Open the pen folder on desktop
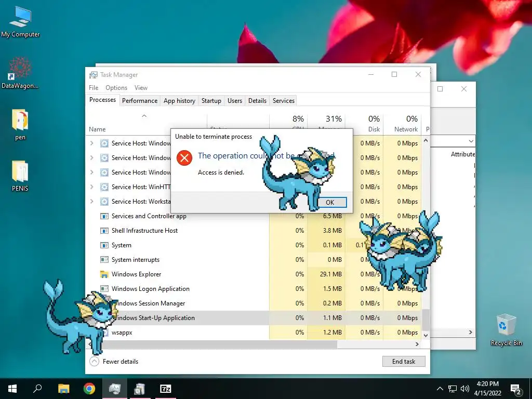The width and height of the screenshot is (532, 399). [20, 125]
